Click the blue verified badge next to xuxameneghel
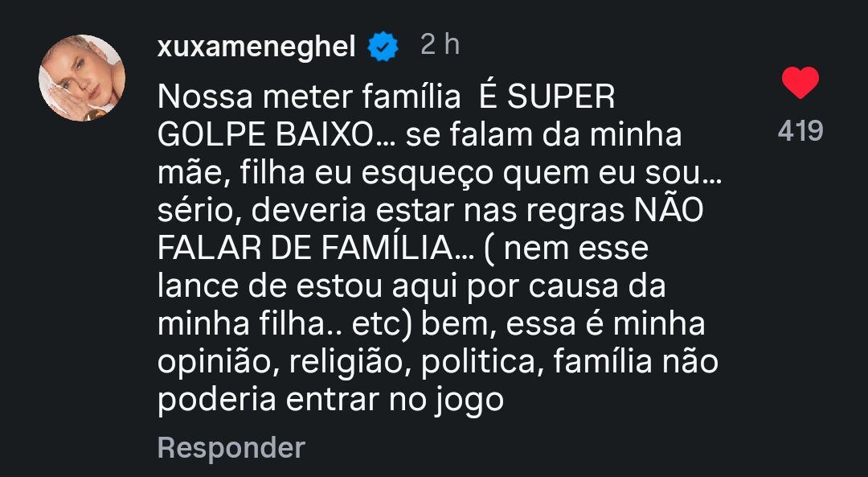The image size is (868, 477). pyautogui.click(x=381, y=46)
